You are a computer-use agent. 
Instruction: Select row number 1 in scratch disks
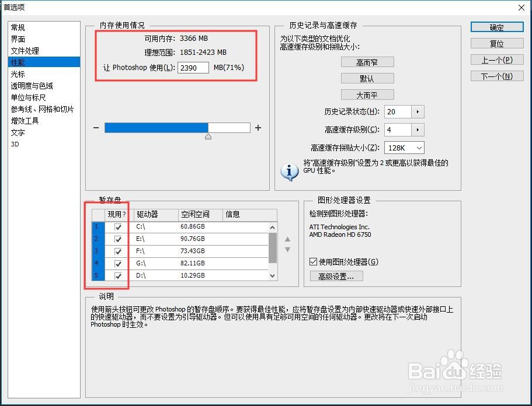[98, 227]
